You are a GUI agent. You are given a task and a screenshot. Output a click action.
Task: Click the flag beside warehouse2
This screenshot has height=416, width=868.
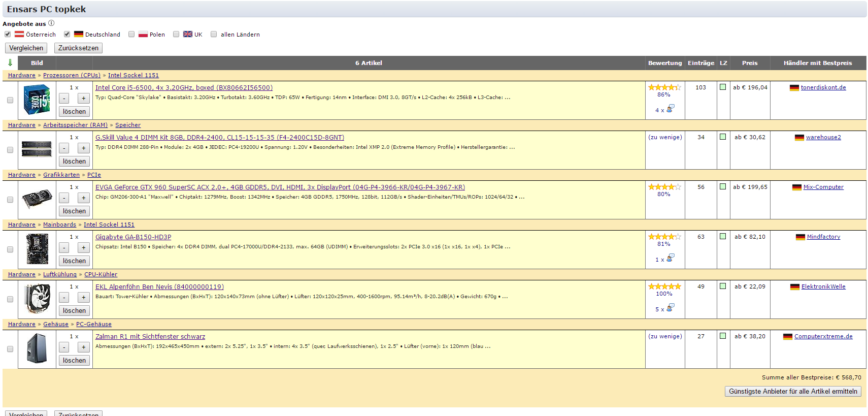click(x=799, y=138)
